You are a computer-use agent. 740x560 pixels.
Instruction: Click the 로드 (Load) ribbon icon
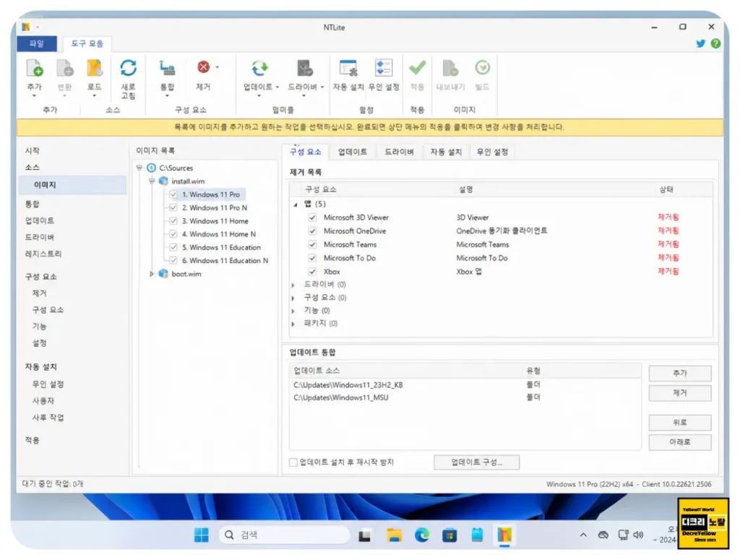(x=95, y=69)
